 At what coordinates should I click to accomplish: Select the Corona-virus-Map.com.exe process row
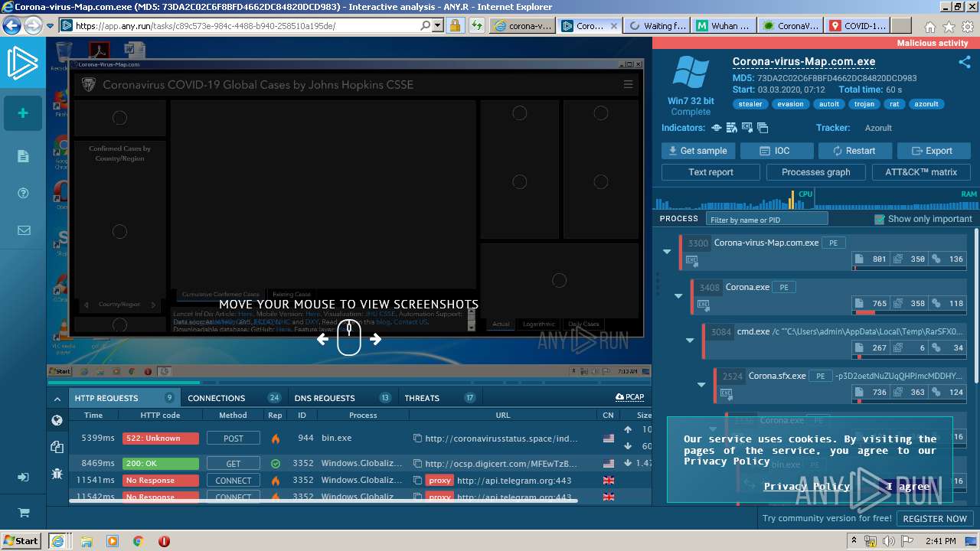[823, 252]
